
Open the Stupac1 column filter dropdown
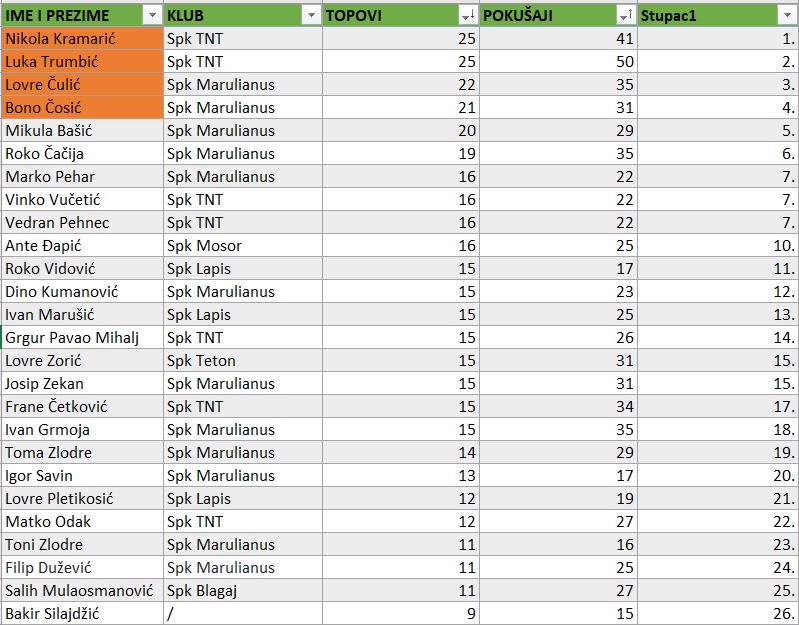click(785, 15)
